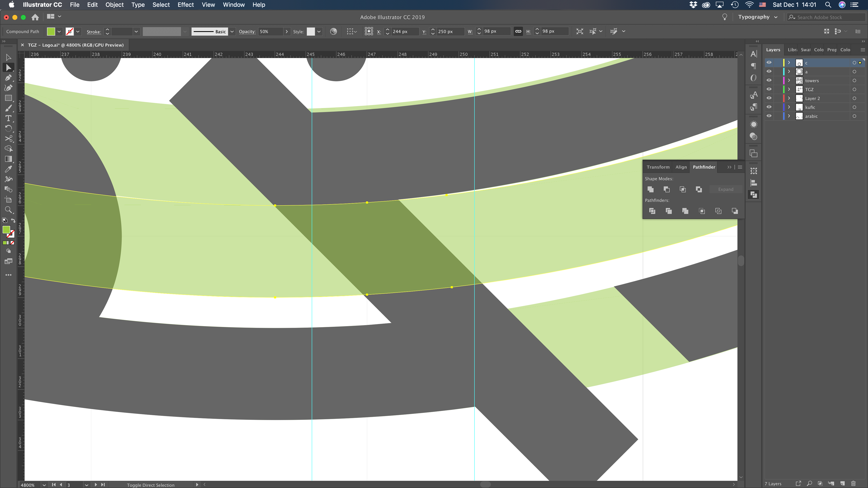Select the Rotate tool
This screenshot has width=868, height=488.
click(x=8, y=128)
